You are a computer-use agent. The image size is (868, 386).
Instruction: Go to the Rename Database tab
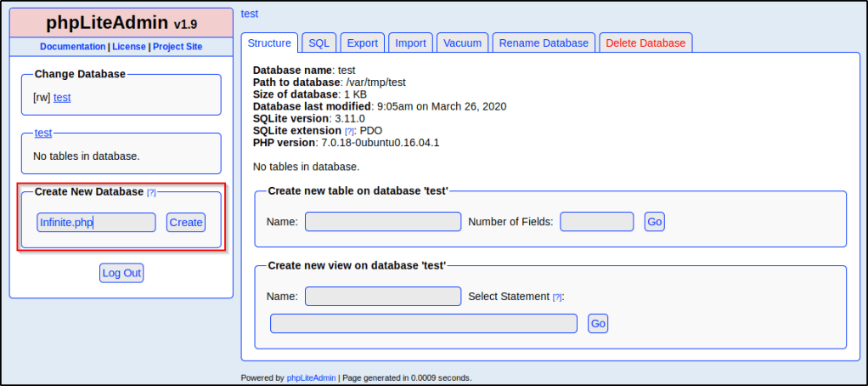(544, 43)
